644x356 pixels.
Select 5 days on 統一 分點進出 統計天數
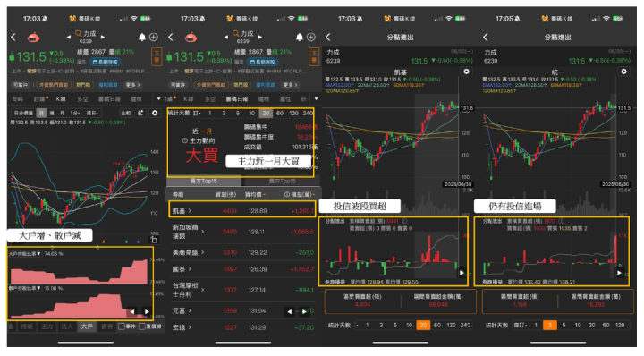(x=563, y=325)
